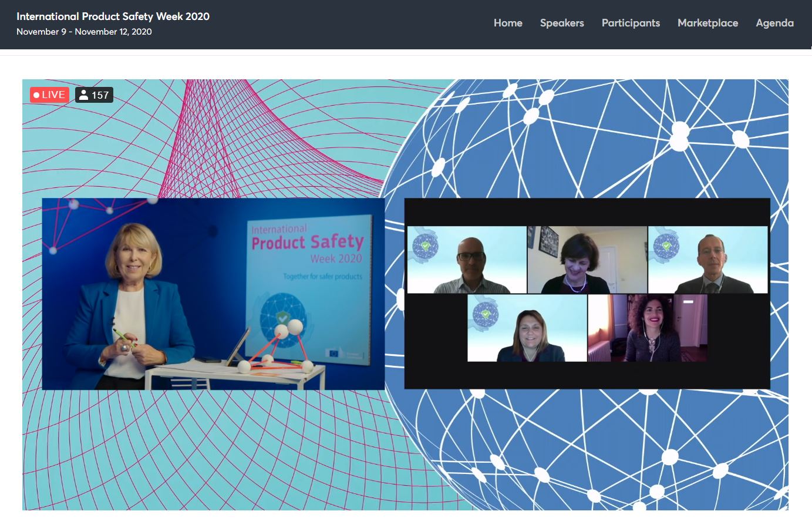812x528 pixels.
Task: Select the top-right participant video tile
Action: tap(707, 260)
